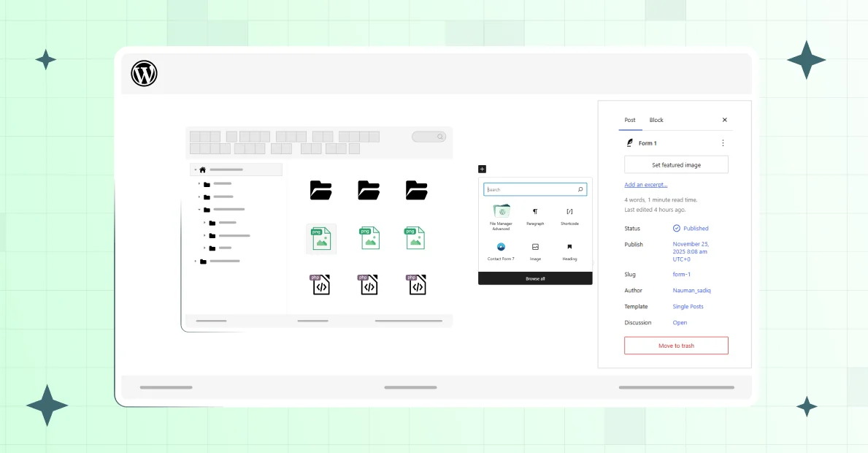Image resolution: width=868 pixels, height=453 pixels.
Task: Collapse the expanded third folder in tree
Action: click(x=199, y=210)
